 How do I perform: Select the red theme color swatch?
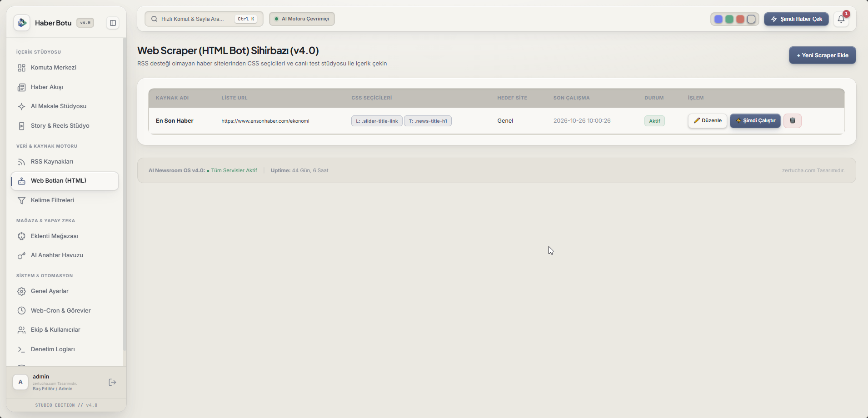(x=740, y=19)
